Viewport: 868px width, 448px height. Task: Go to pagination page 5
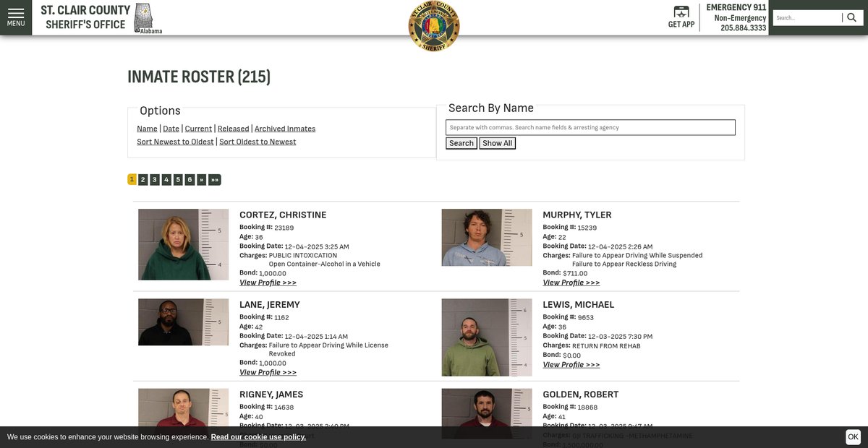(x=178, y=180)
